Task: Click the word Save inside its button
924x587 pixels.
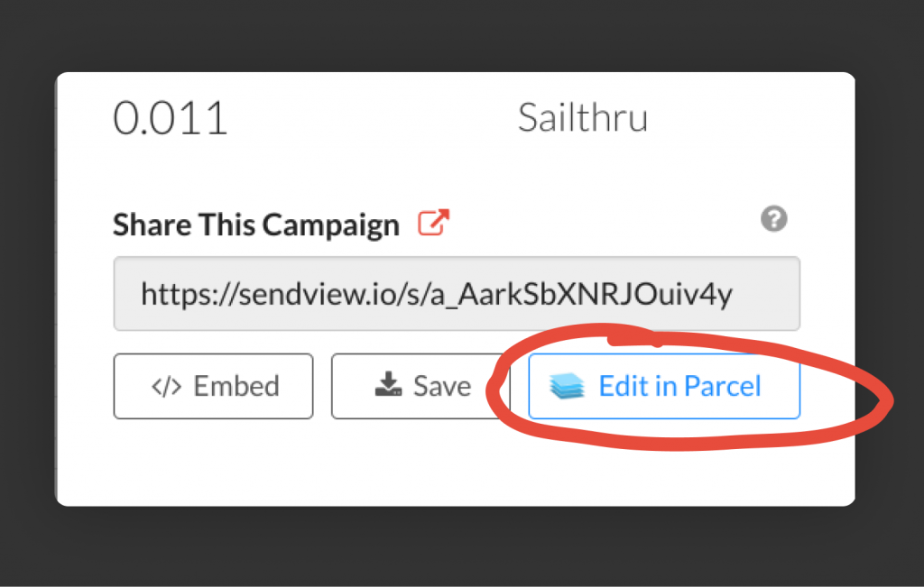Action: [442, 386]
